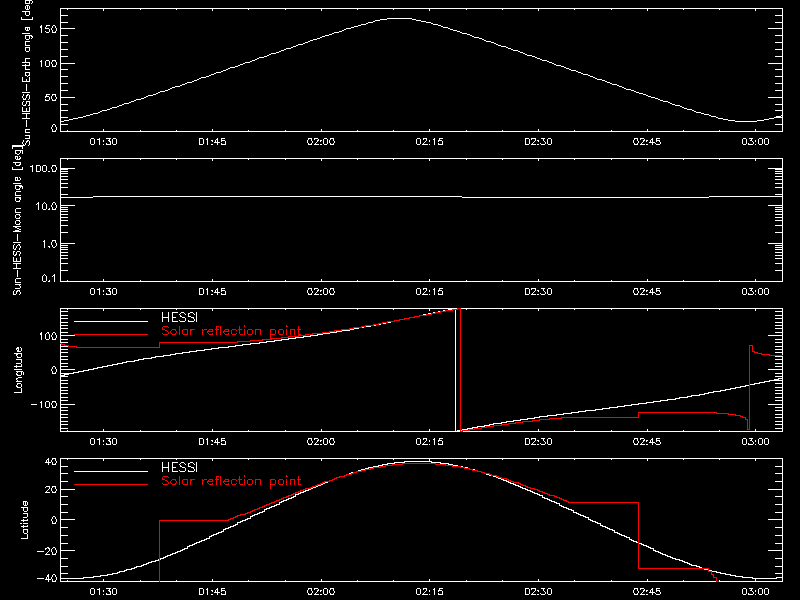The image size is (800, 600).
Task: Click 01:45 time label under Moon angle plot
Action: point(212,292)
